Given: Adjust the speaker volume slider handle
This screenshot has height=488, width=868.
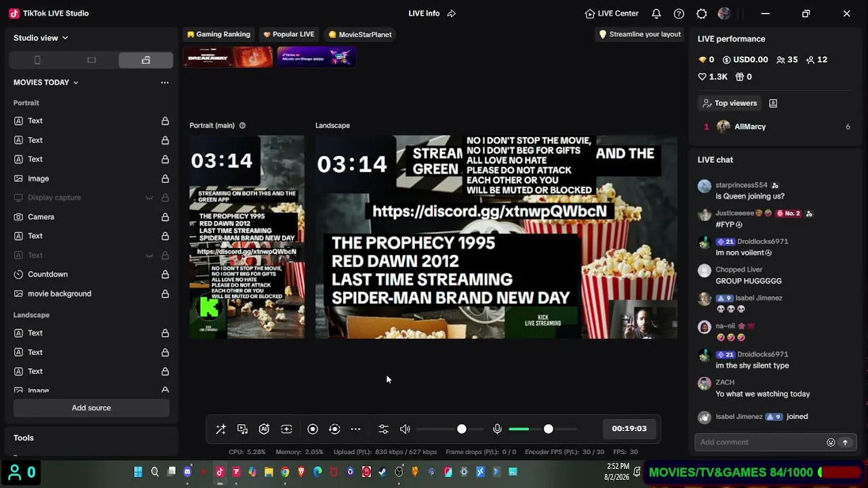Looking at the screenshot, I should coord(462,429).
